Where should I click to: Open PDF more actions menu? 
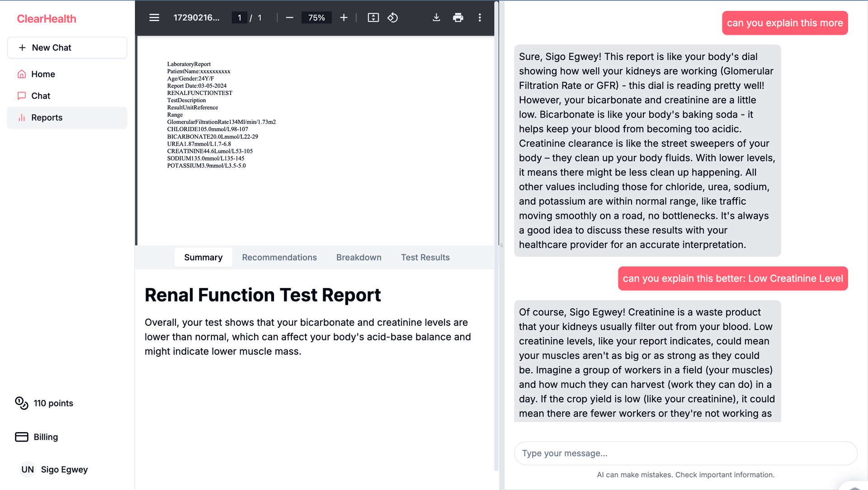(x=480, y=18)
